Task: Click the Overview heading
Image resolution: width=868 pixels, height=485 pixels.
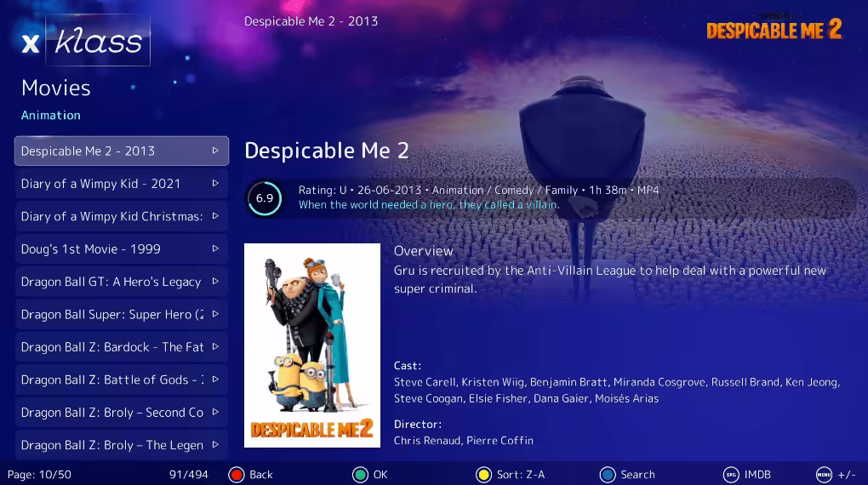Action: (424, 251)
